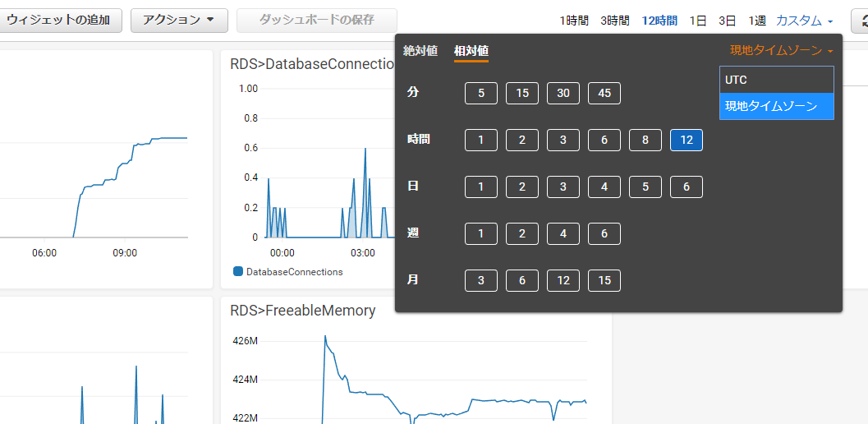Select the 12時間 time range link
This screenshot has height=424, width=868.
(x=659, y=21)
